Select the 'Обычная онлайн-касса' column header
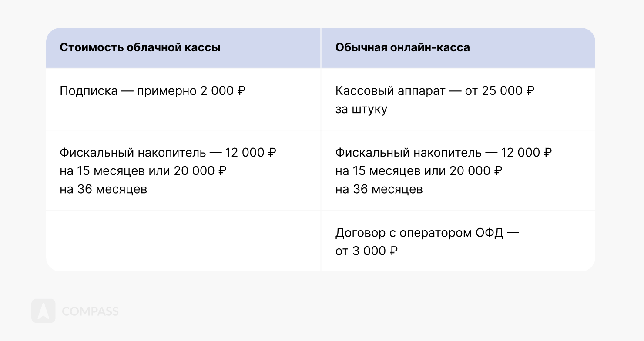This screenshot has height=341, width=644. click(x=402, y=47)
